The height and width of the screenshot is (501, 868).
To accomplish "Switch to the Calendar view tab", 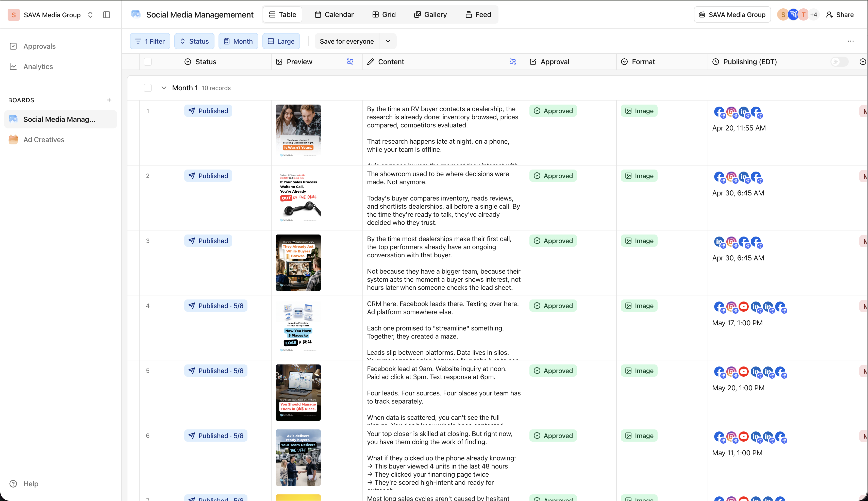I will pos(334,14).
